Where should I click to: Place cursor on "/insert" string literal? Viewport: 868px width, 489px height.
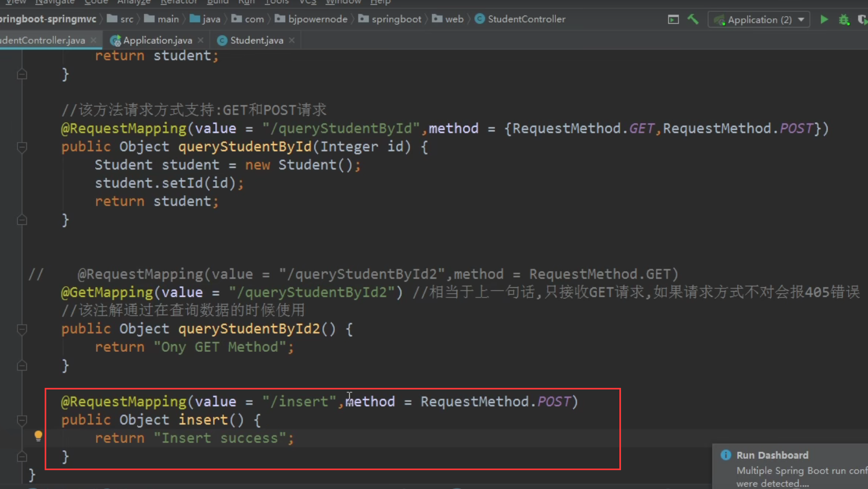coord(299,402)
